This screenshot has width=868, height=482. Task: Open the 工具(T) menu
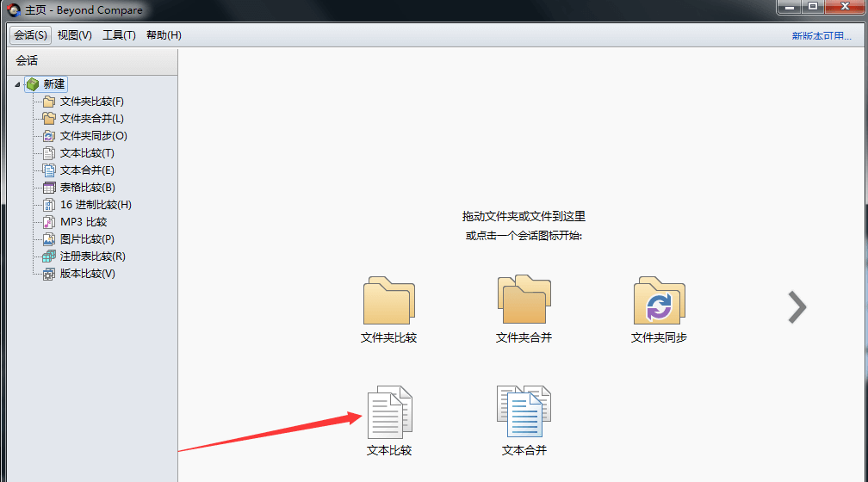(x=119, y=35)
